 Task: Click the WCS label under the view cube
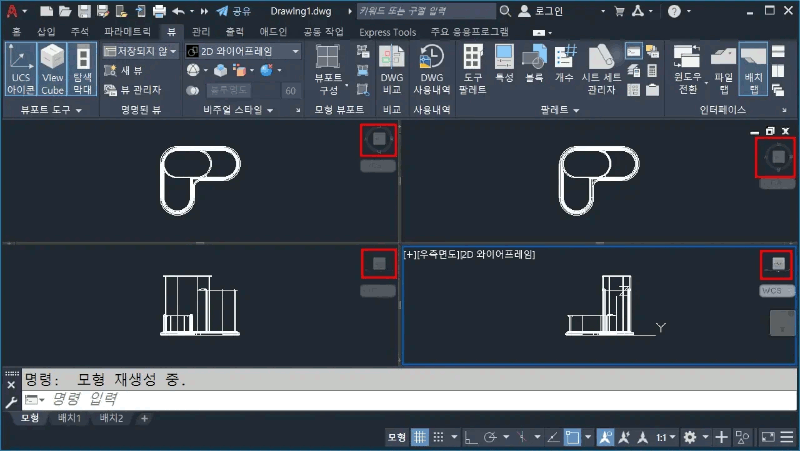771,290
